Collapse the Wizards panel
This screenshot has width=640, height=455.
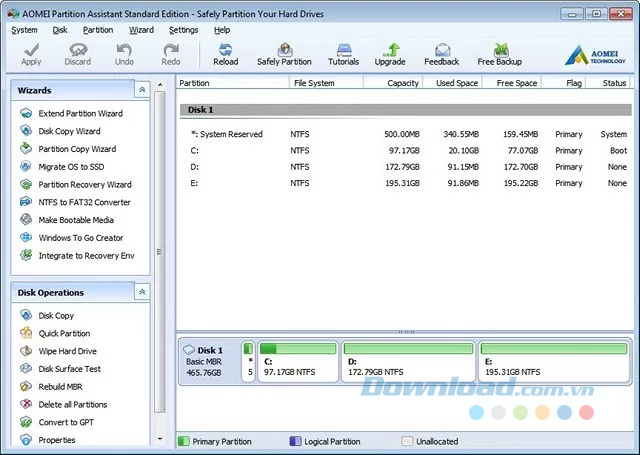pos(142,90)
